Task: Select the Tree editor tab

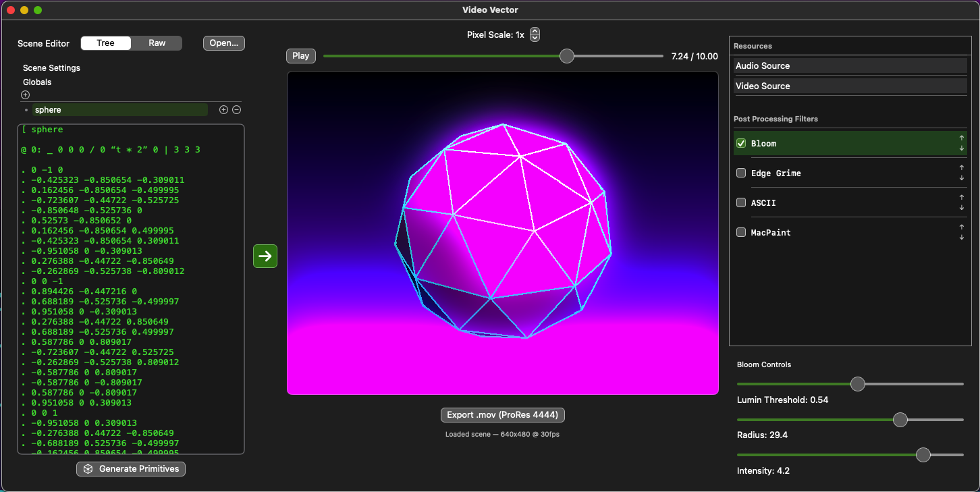Action: [105, 43]
